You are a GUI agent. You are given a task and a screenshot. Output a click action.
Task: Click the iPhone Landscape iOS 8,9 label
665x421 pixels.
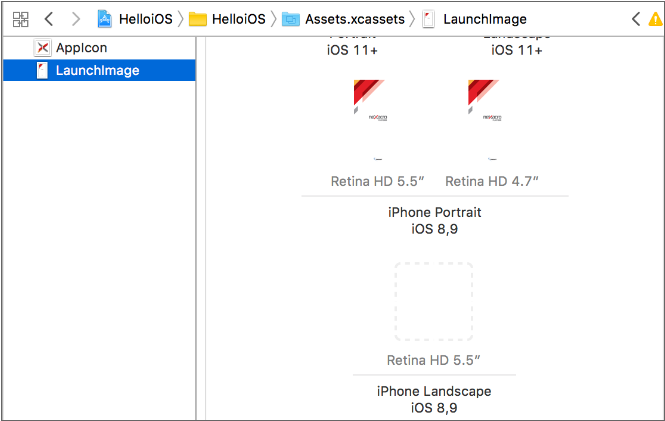click(x=434, y=399)
